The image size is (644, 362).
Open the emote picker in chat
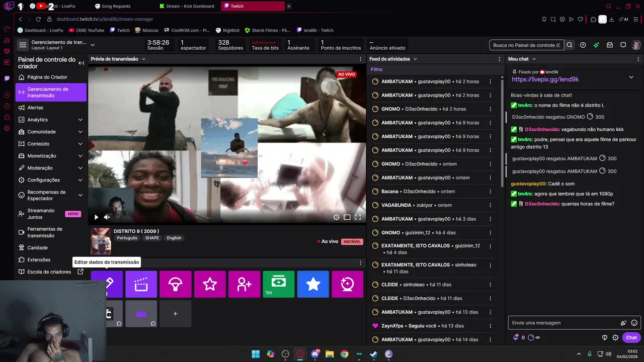[x=634, y=323]
